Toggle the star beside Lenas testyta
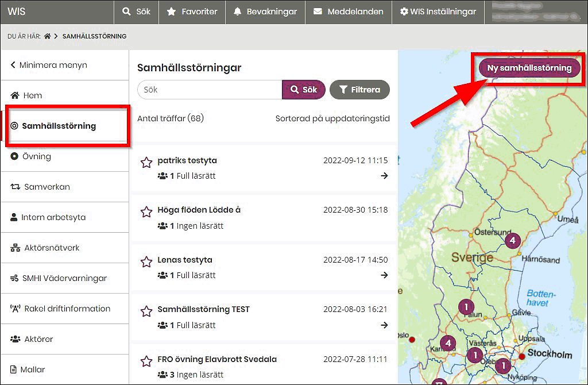The height and width of the screenshot is (385, 588). point(146,261)
